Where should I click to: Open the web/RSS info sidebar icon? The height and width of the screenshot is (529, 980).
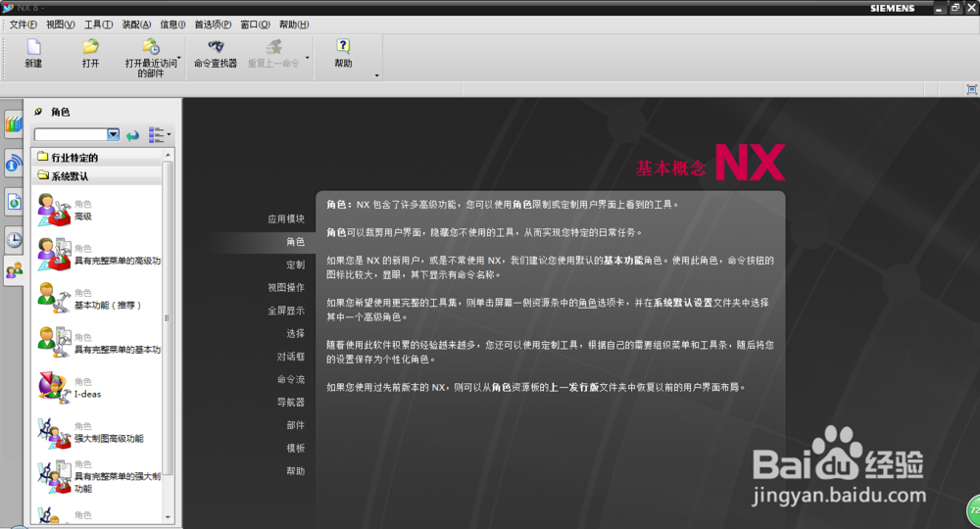click(x=13, y=164)
